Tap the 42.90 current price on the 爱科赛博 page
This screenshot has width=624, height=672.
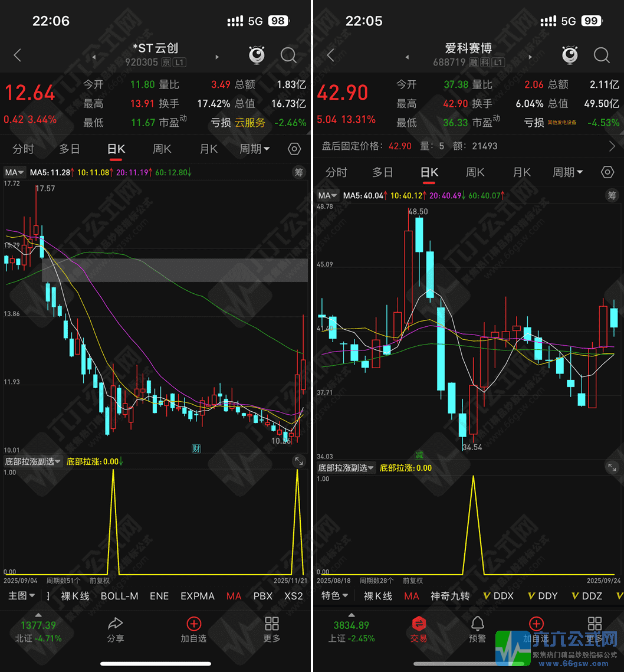(343, 93)
